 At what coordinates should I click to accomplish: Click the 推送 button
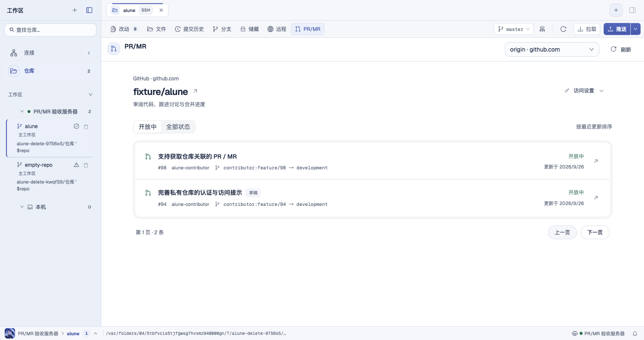[x=617, y=29]
